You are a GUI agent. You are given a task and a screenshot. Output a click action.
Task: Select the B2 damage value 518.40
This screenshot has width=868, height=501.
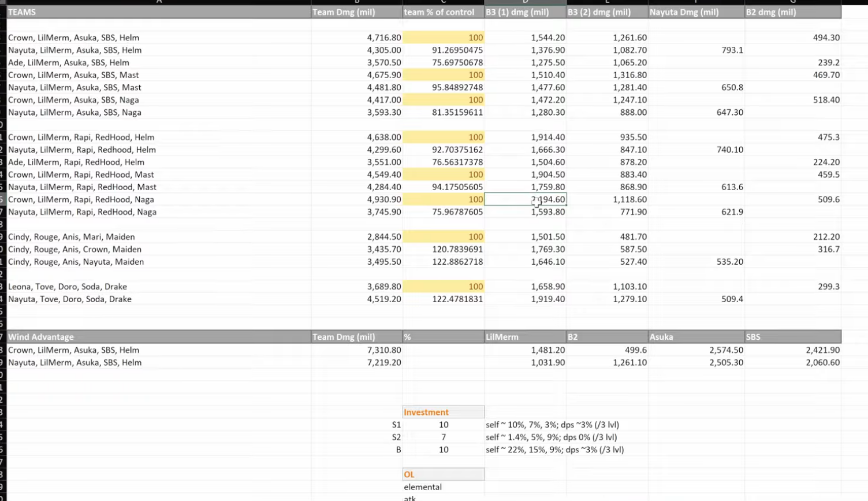[x=793, y=100]
